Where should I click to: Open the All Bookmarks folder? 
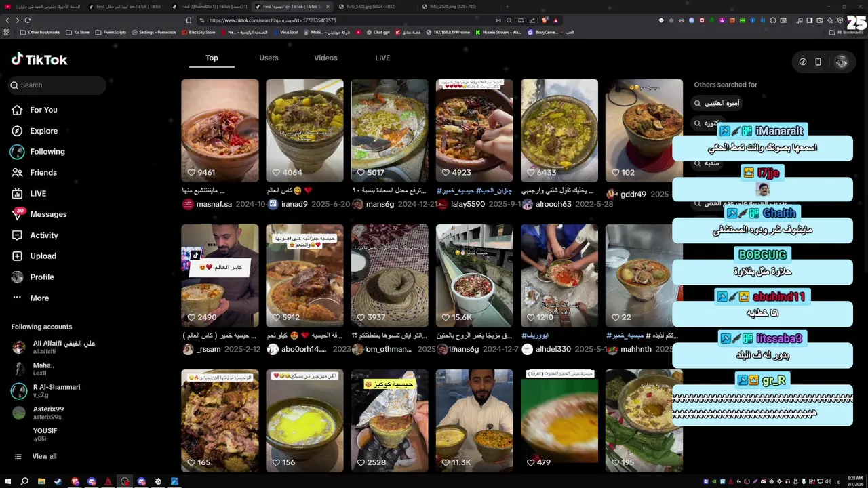(847, 32)
